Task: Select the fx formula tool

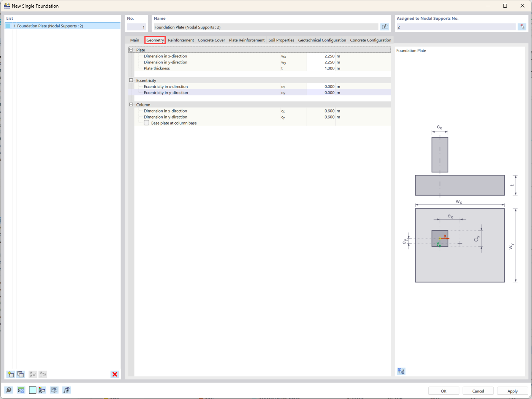Action: pyautogui.click(x=66, y=390)
